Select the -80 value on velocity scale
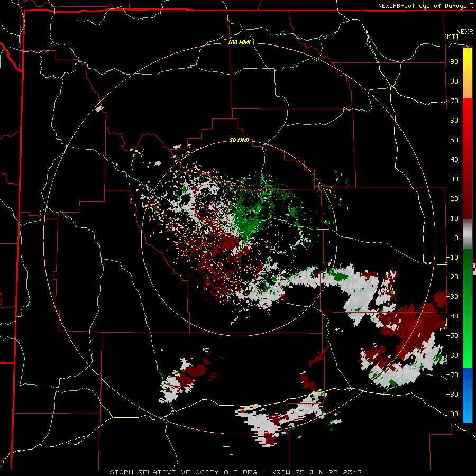Image resolution: width=476 pixels, height=476 pixels. 452,395
